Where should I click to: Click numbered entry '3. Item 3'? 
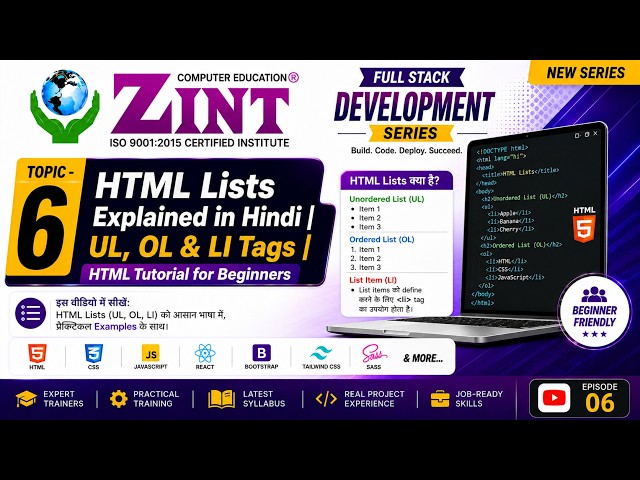(x=365, y=268)
